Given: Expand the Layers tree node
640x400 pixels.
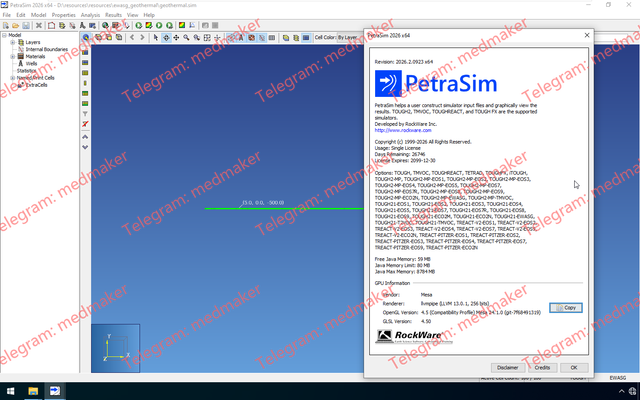Looking at the screenshot, I should (x=12, y=42).
